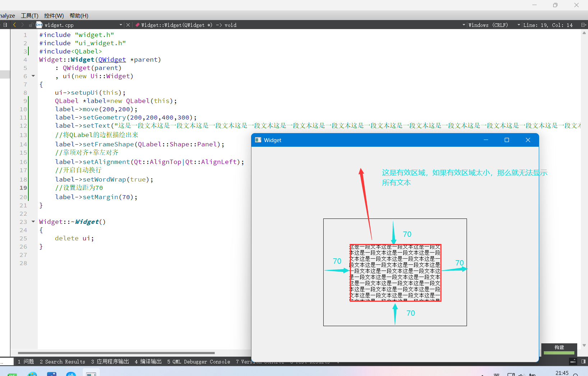Click the Widget window title icon
588x376 pixels.
click(x=258, y=140)
